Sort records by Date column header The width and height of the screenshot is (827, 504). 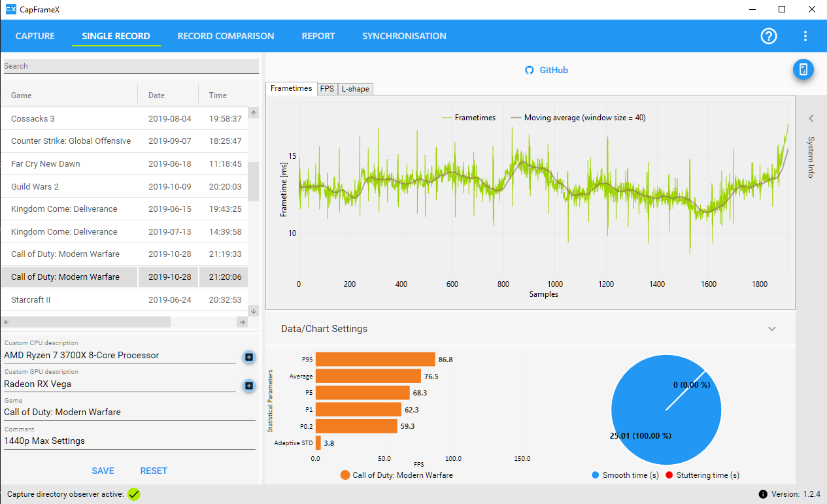pos(168,95)
